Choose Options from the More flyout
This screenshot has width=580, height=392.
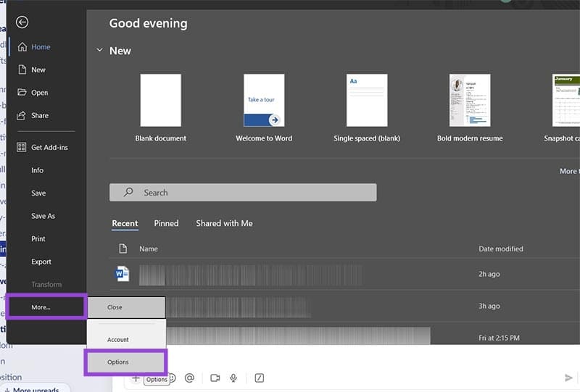click(125, 362)
